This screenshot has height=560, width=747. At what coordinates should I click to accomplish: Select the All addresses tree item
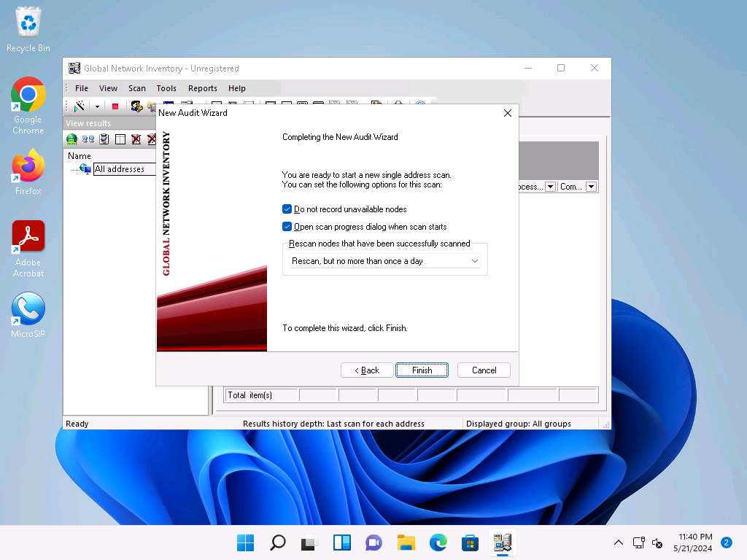(x=120, y=169)
